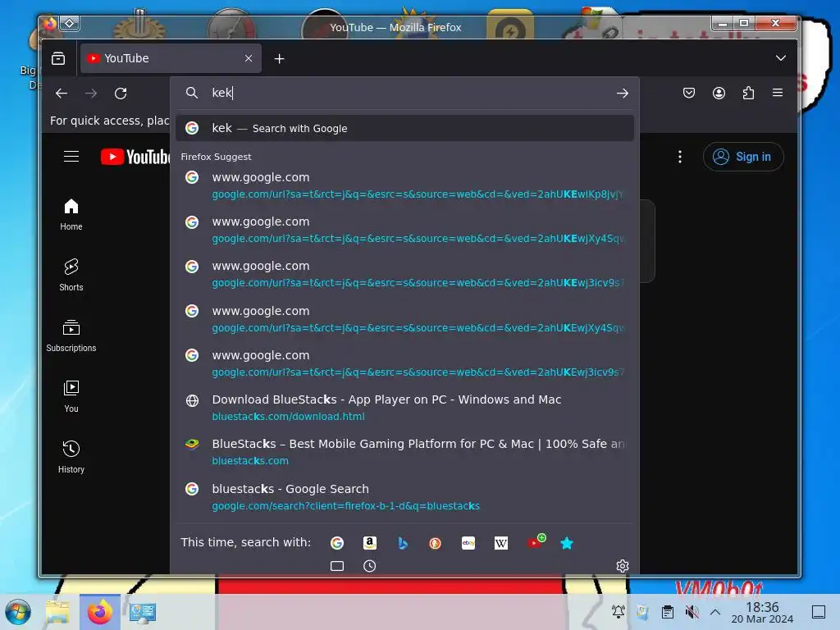
Task: Add YouTube search engine icon
Action: tap(535, 541)
